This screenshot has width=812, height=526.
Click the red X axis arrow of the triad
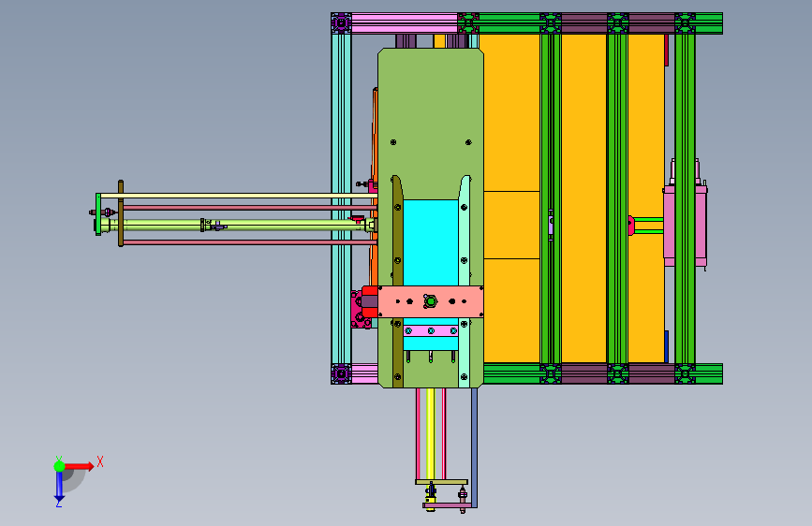pos(80,466)
